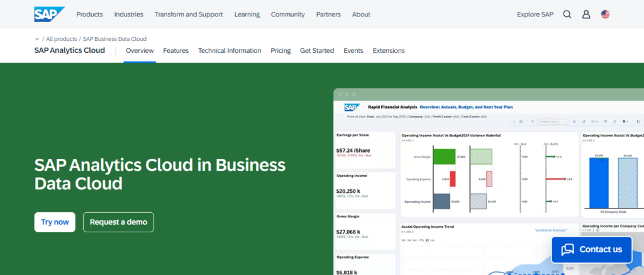Open the Learning menu
The width and height of the screenshot is (644, 275).
point(247,14)
